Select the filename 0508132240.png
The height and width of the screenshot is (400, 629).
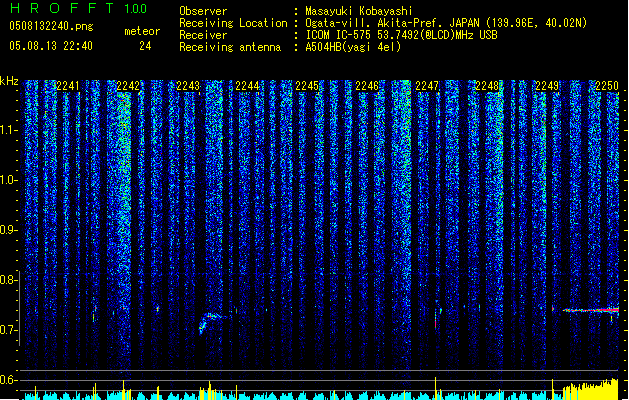point(51,26)
